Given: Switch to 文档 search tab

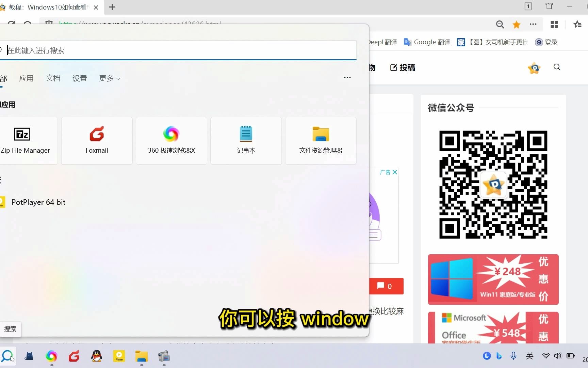Looking at the screenshot, I should [53, 78].
